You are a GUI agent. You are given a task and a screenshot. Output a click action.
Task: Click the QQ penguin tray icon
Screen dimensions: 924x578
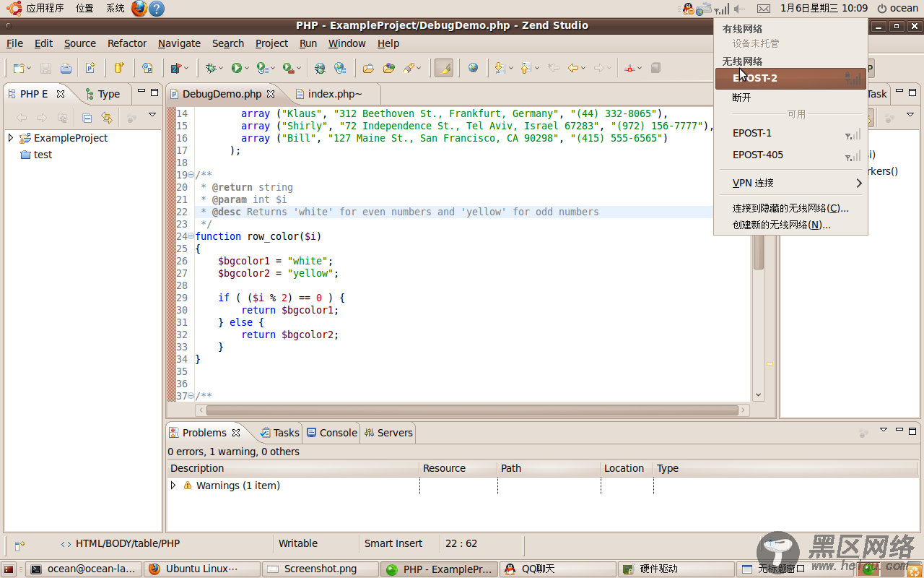coord(688,9)
